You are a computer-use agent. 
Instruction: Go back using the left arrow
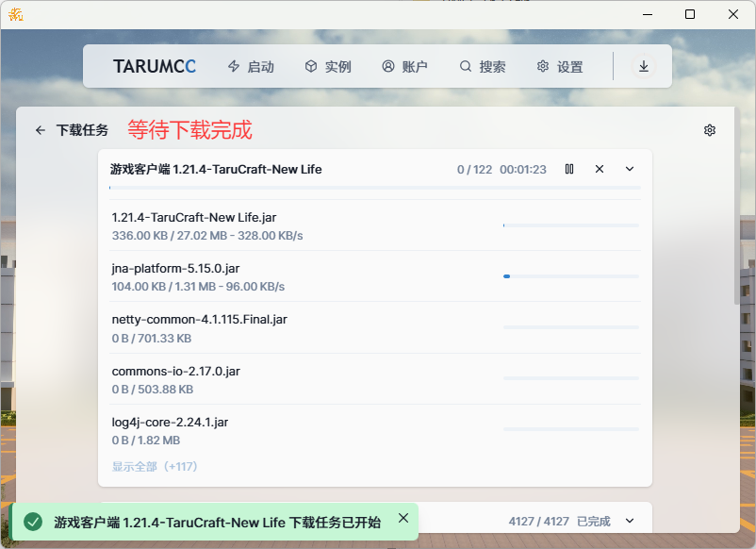click(41, 130)
